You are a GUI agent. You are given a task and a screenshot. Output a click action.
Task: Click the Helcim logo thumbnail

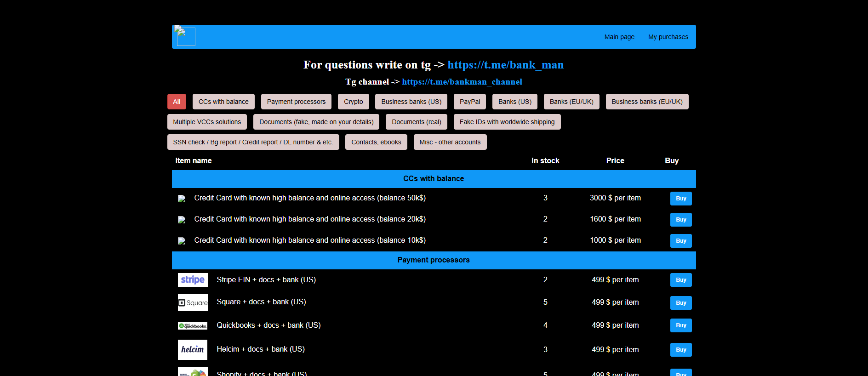click(x=193, y=350)
